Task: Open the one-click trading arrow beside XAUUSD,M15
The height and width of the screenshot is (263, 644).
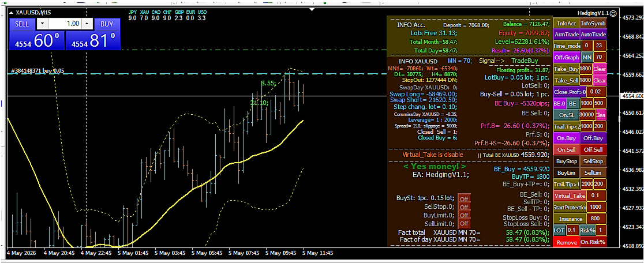Action: point(12,13)
